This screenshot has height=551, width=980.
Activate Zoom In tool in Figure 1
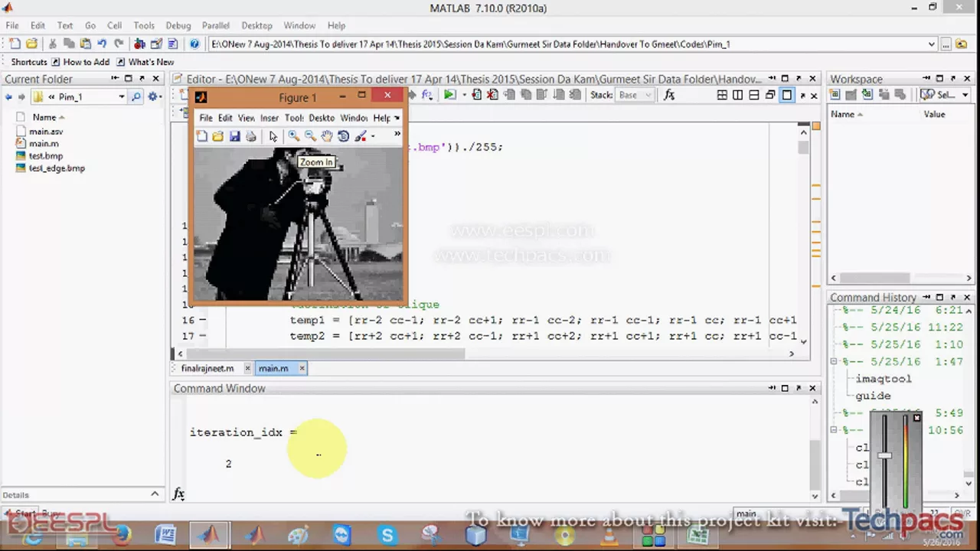coord(294,136)
